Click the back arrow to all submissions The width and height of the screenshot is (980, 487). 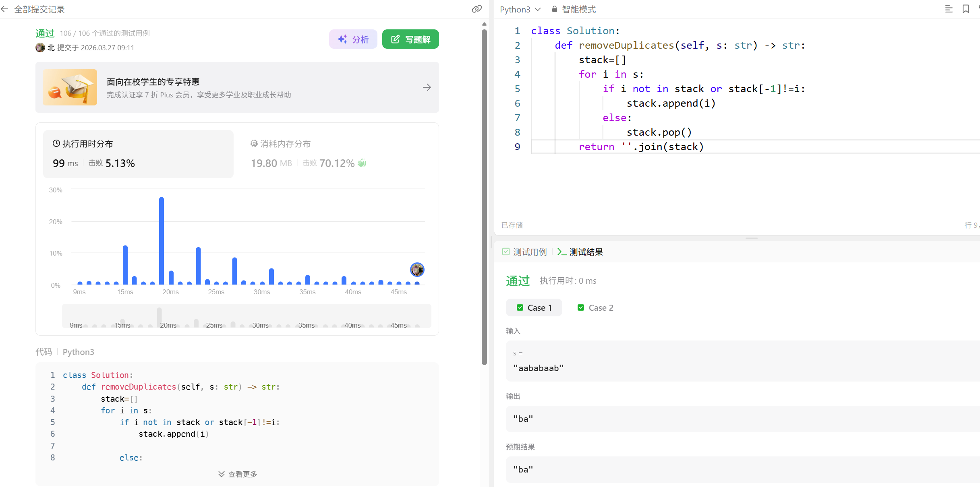pyautogui.click(x=5, y=9)
